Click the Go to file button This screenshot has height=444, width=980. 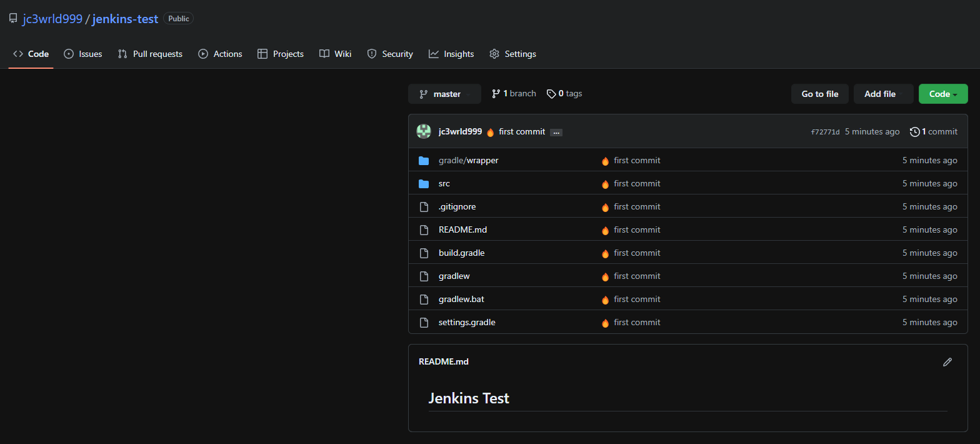pos(820,94)
